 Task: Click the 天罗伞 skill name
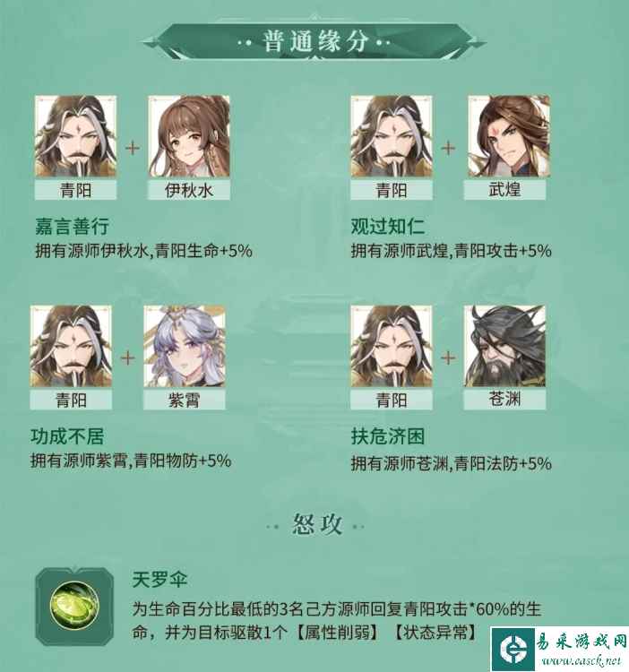[x=159, y=580]
